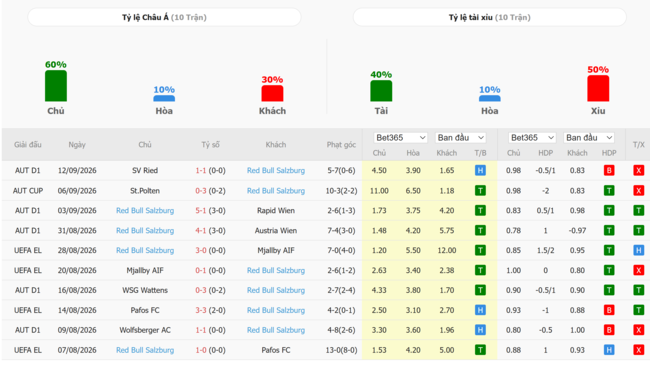Select the Tỷ lệ tài xỉu tab
The width and height of the screenshot is (650, 367).
coord(490,17)
